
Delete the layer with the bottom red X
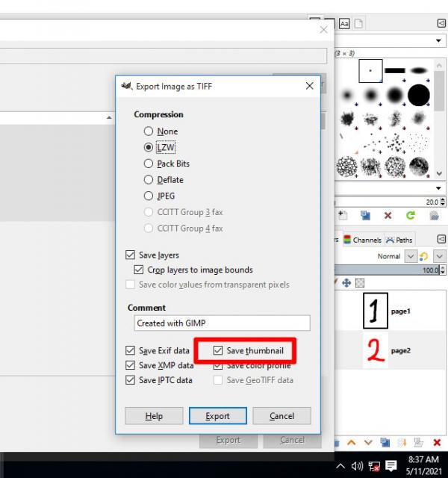pos(437,442)
